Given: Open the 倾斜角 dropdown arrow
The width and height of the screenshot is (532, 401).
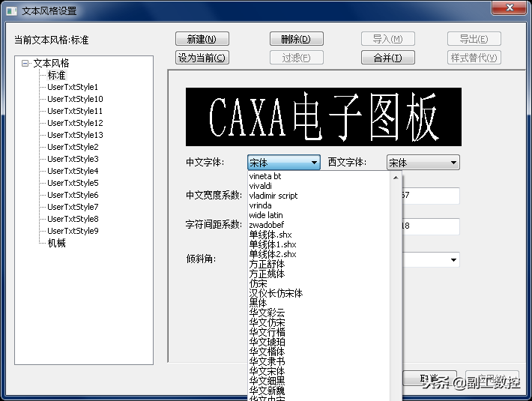Looking at the screenshot, I should (x=453, y=260).
